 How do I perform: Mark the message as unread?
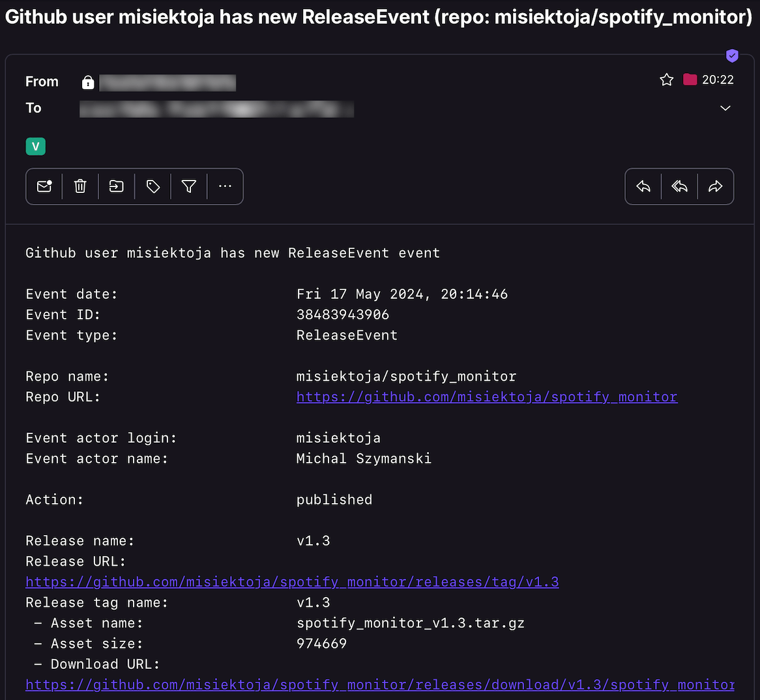pyautogui.click(x=44, y=186)
